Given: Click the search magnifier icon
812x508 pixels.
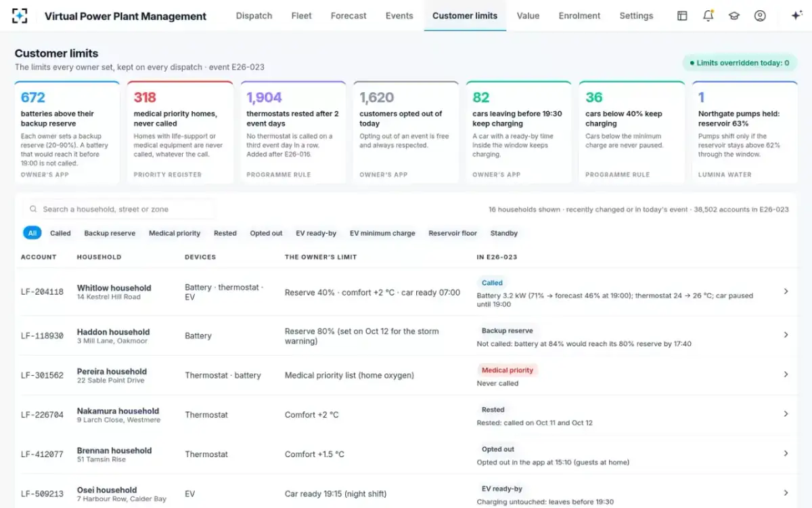Looking at the screenshot, I should pos(33,209).
